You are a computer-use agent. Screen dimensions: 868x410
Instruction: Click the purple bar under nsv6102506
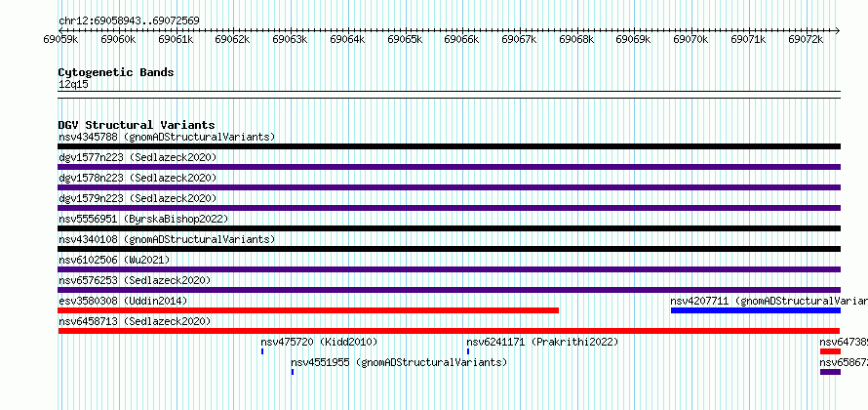[449, 269]
